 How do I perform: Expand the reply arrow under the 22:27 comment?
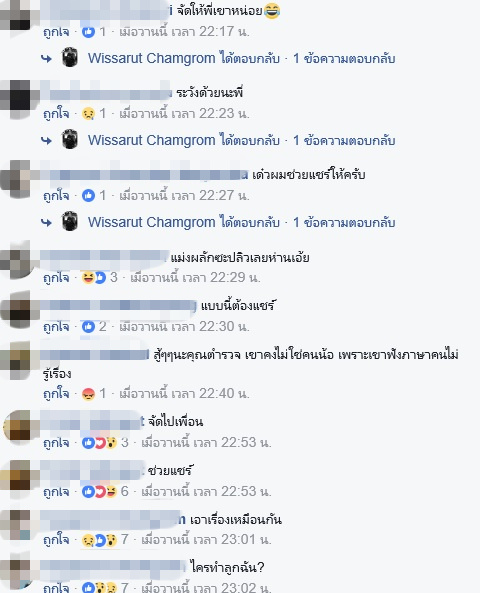(x=46, y=222)
